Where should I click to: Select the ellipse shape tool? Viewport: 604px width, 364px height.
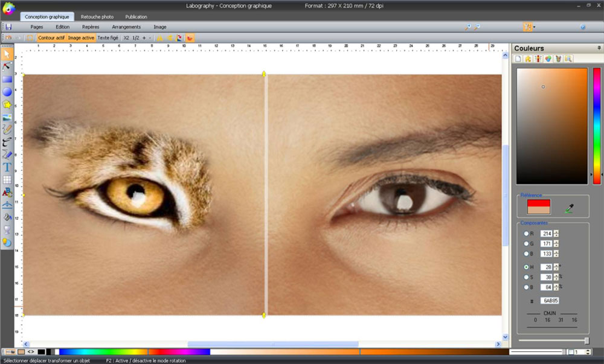(x=7, y=92)
